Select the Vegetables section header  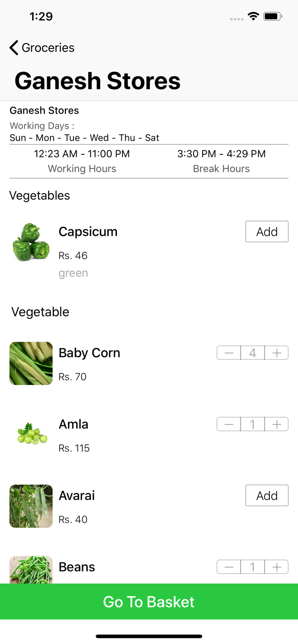40,196
